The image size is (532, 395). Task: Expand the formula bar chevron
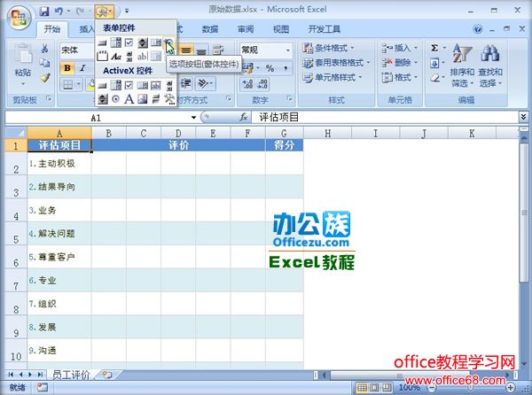(523, 117)
